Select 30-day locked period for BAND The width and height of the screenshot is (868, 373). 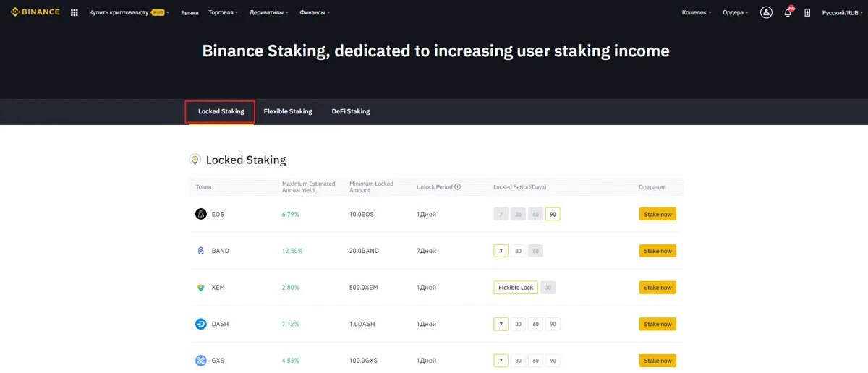coord(518,251)
